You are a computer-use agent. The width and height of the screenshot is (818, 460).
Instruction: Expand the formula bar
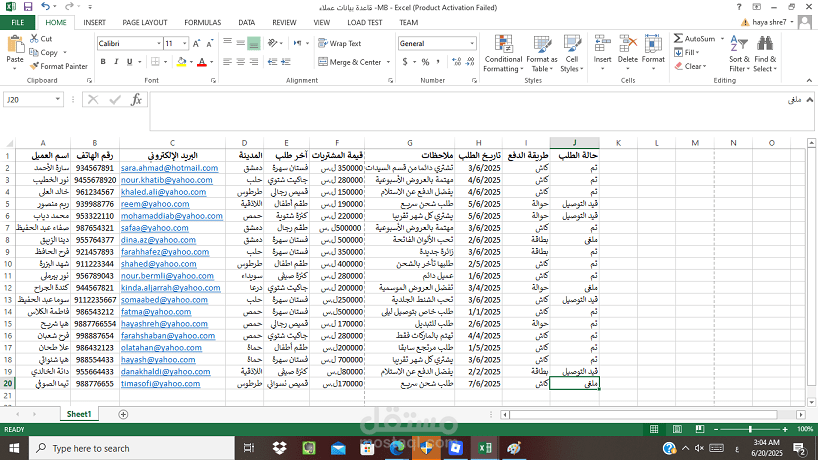[810, 100]
